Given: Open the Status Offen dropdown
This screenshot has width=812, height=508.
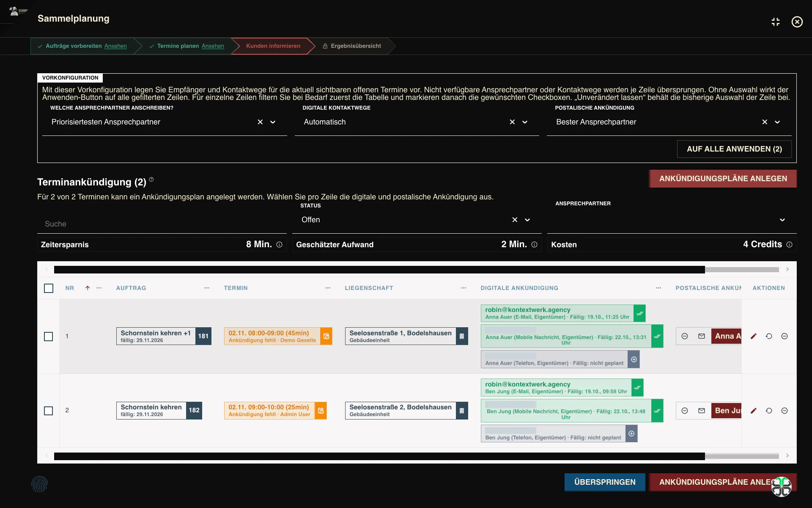Looking at the screenshot, I should (x=527, y=220).
